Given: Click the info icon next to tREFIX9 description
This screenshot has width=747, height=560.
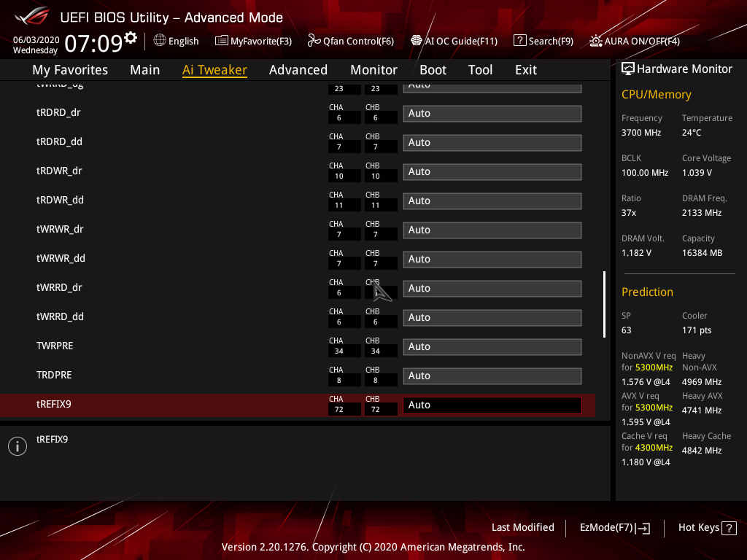Looking at the screenshot, I should (17, 446).
